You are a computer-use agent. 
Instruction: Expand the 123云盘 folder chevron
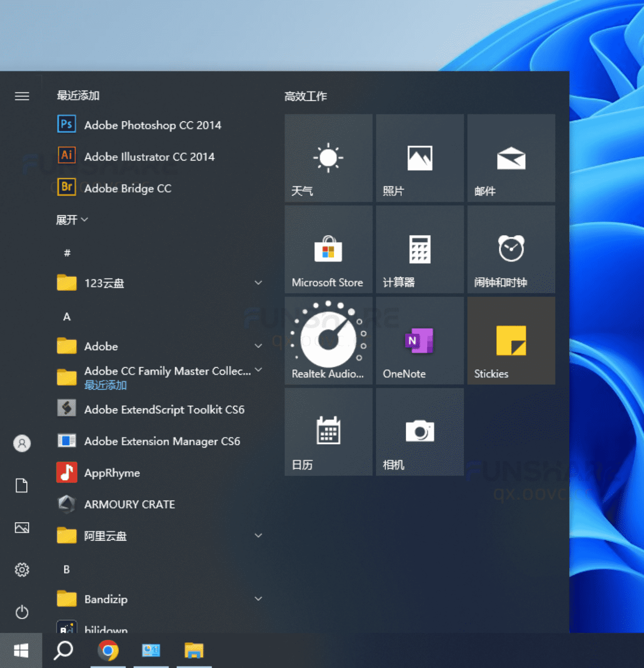(258, 283)
